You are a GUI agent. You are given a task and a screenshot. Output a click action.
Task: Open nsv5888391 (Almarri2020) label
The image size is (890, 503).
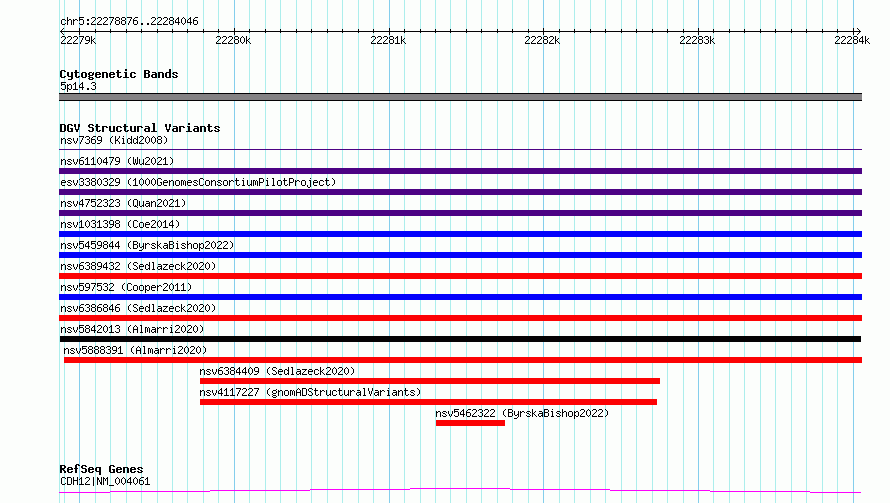(x=135, y=350)
